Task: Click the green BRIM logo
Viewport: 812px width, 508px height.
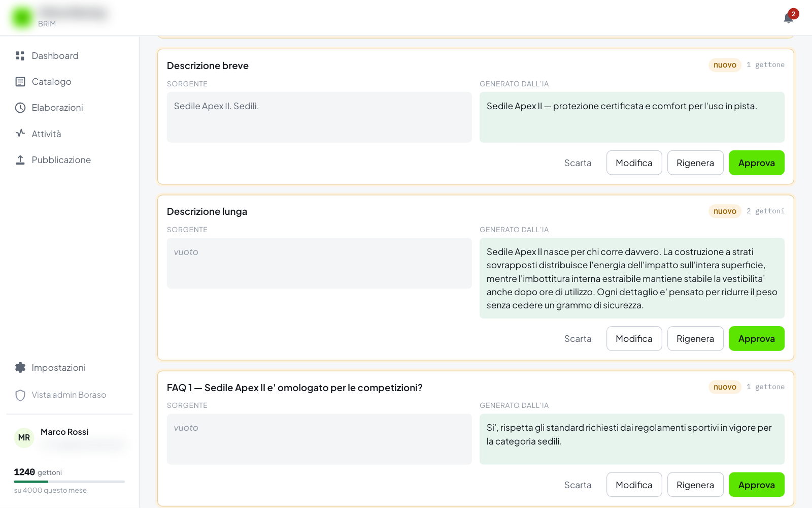Action: coord(22,17)
